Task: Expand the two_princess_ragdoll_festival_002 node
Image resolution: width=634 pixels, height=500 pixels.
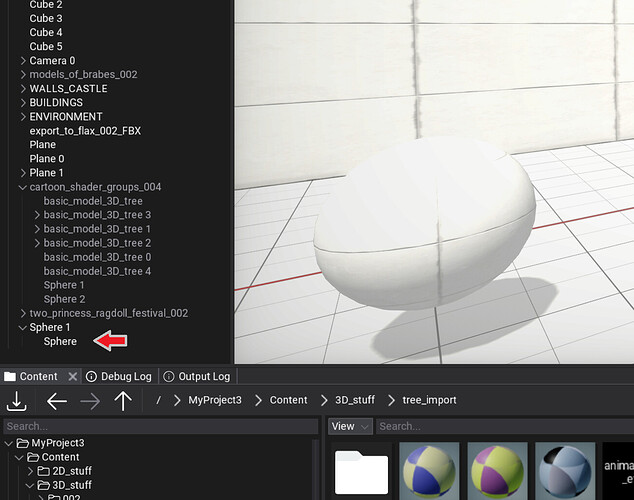Action: coord(23,313)
